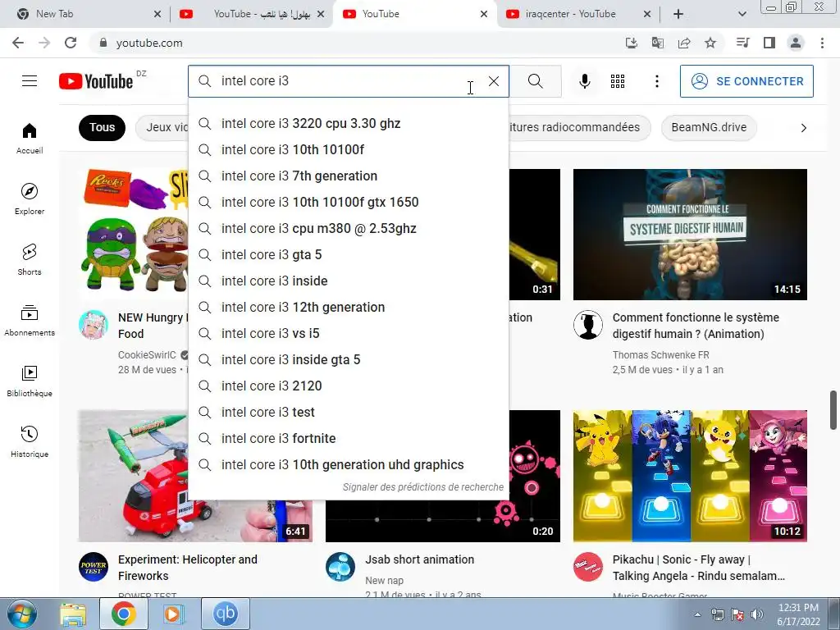Open a new tab with the plus button
The image size is (840, 630).
tap(678, 14)
